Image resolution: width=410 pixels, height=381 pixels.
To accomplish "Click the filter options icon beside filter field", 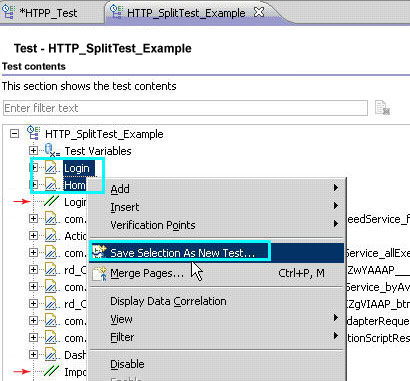I will pyautogui.click(x=382, y=108).
